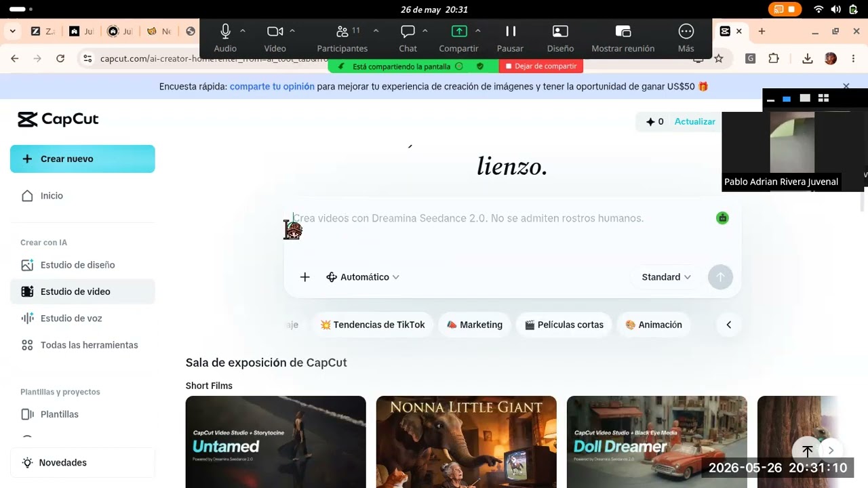Screen dimensions: 868x488
Task: Open the browser three-dot menu
Action: pos(854,59)
